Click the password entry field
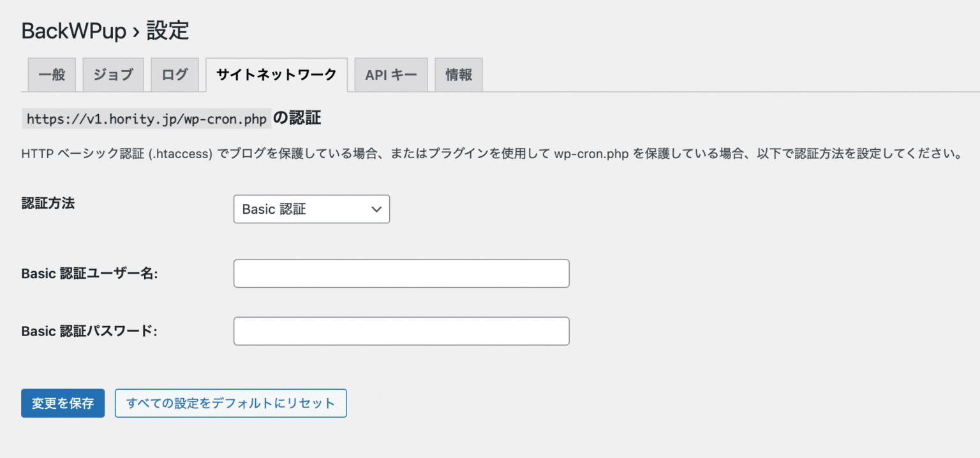The width and height of the screenshot is (980, 458). (401, 331)
